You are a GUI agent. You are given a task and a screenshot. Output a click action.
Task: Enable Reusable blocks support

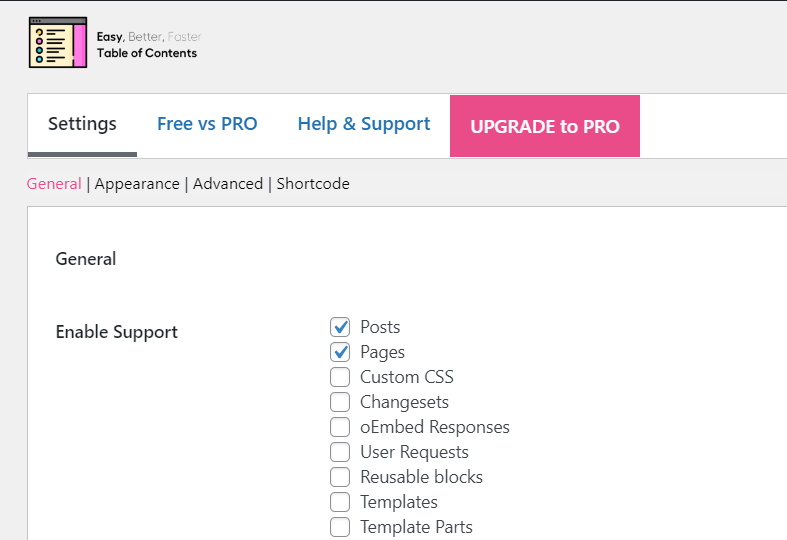[x=340, y=477]
